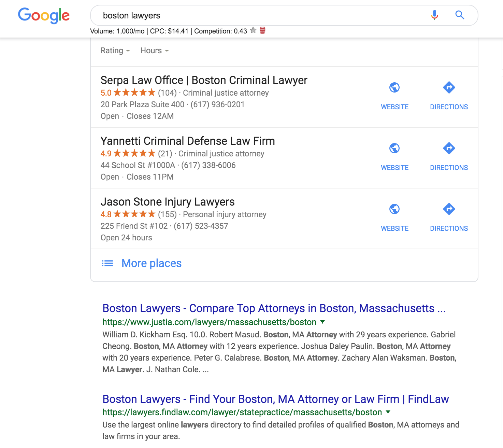This screenshot has width=503, height=448.
Task: Click 'Closes 11PM' hours text
Action: (150, 177)
